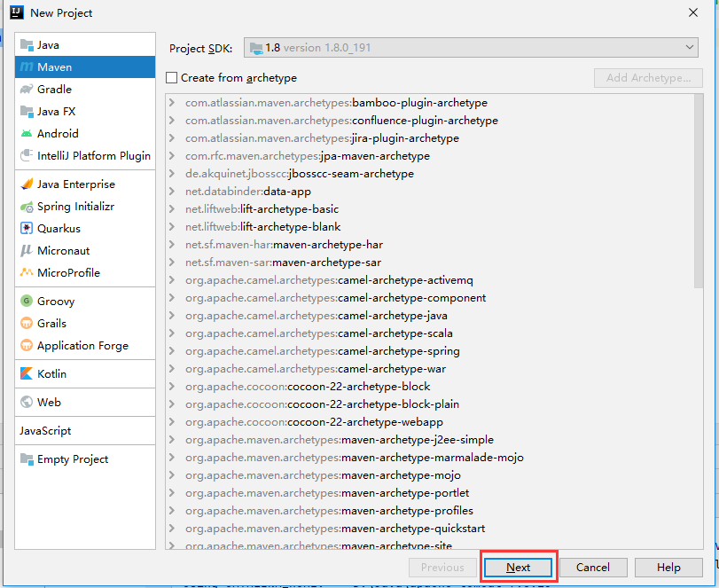Click the Java Enterprise icon
Screen dimensions: 719x588
pyautogui.click(x=27, y=184)
